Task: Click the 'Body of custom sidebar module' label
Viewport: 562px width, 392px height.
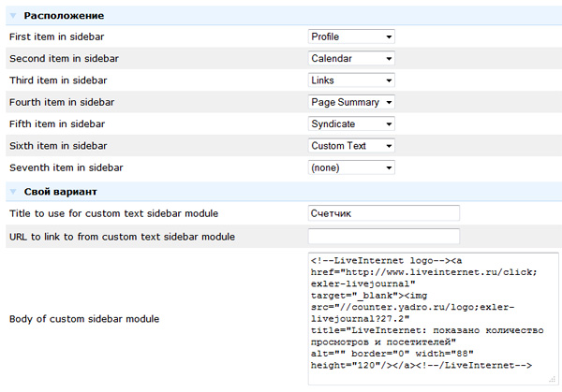Action: point(83,319)
